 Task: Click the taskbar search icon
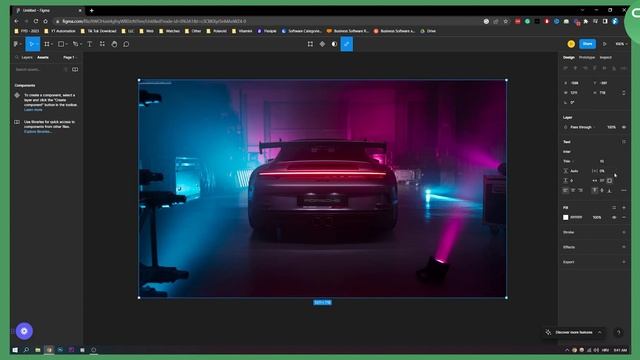26,350
